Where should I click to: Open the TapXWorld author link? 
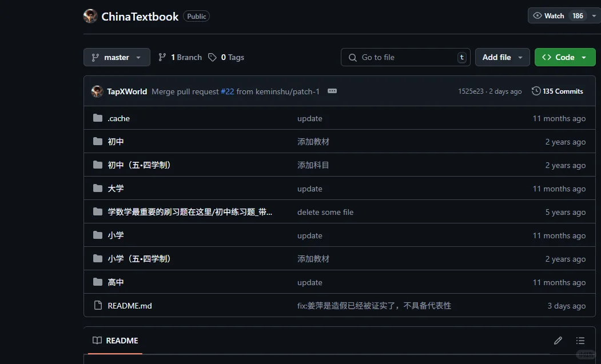pyautogui.click(x=127, y=91)
